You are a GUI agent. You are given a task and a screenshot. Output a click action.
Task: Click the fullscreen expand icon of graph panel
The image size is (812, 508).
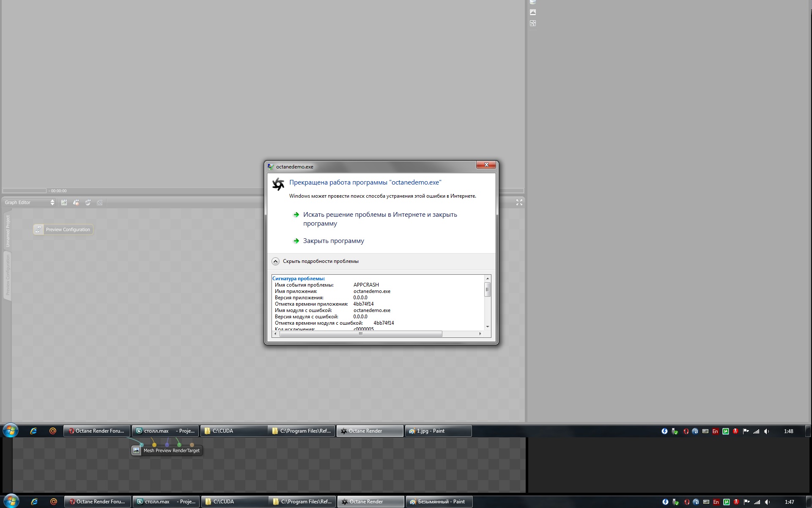[519, 202]
